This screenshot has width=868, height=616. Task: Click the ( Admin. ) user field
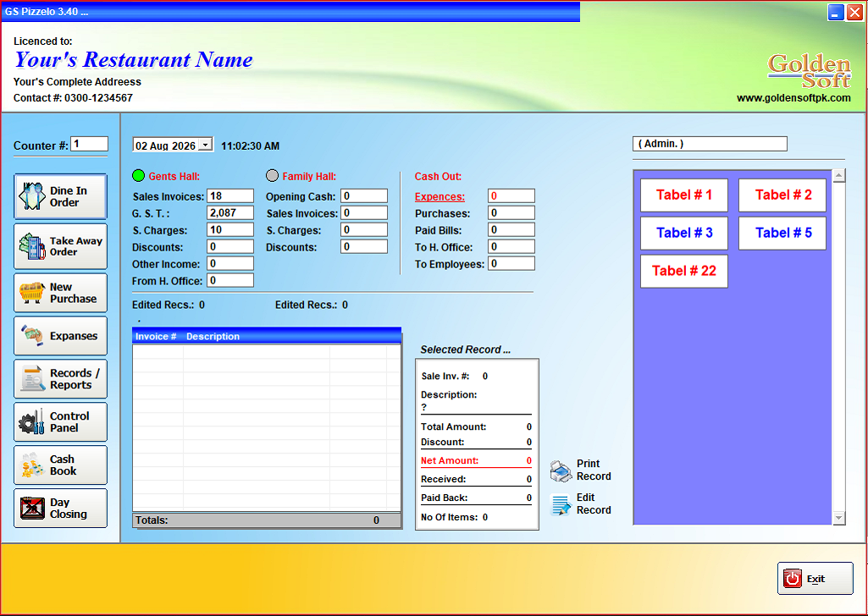click(710, 144)
